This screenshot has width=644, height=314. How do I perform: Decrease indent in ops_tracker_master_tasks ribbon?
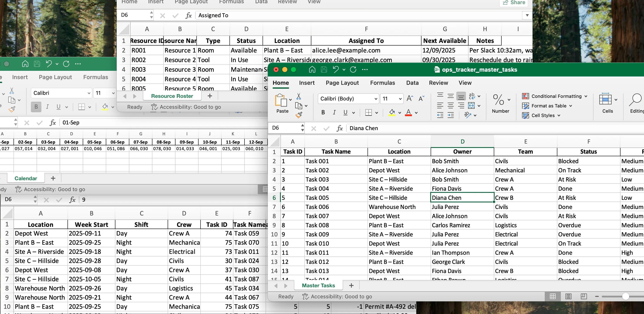pyautogui.click(x=440, y=115)
